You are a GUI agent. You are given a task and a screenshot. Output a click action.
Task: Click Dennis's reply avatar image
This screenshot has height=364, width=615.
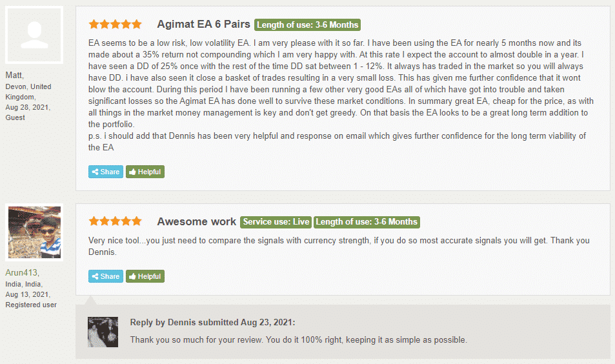[103, 332]
